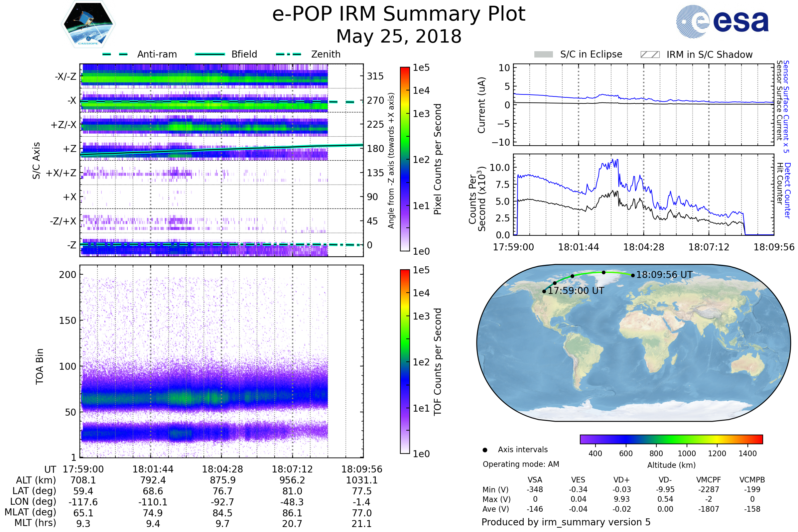Screen dimensions: 798x532
Task: Click the TOF Counts per Second colorbar
Action: coord(405,361)
